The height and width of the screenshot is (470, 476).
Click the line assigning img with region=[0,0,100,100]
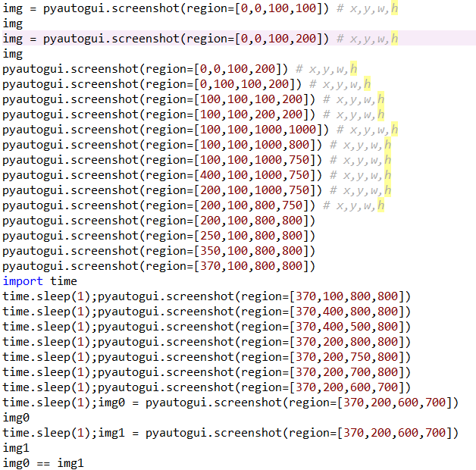point(200,8)
